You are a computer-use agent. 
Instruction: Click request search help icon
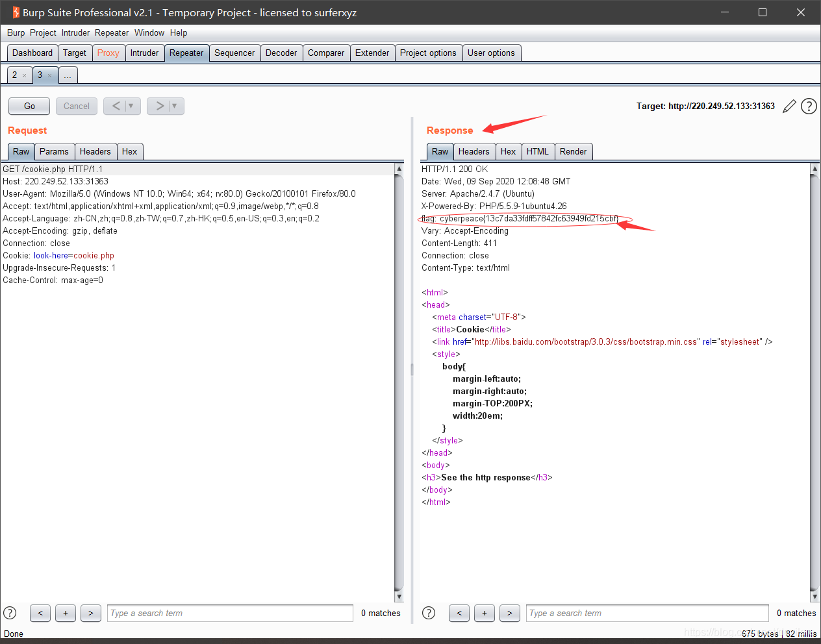(10, 613)
